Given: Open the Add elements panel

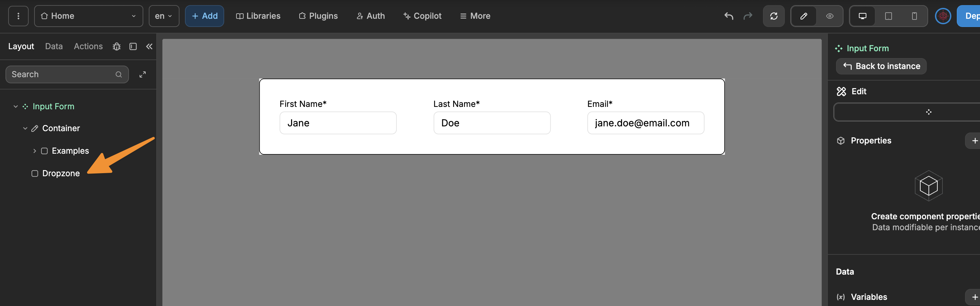Looking at the screenshot, I should click(x=204, y=16).
